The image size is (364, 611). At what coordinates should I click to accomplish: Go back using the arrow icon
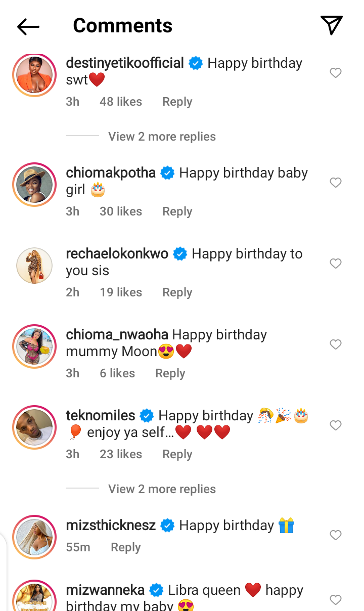(28, 26)
